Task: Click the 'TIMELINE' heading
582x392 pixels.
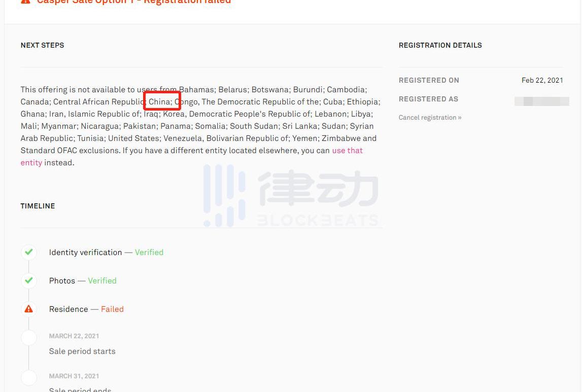Action: [38, 206]
